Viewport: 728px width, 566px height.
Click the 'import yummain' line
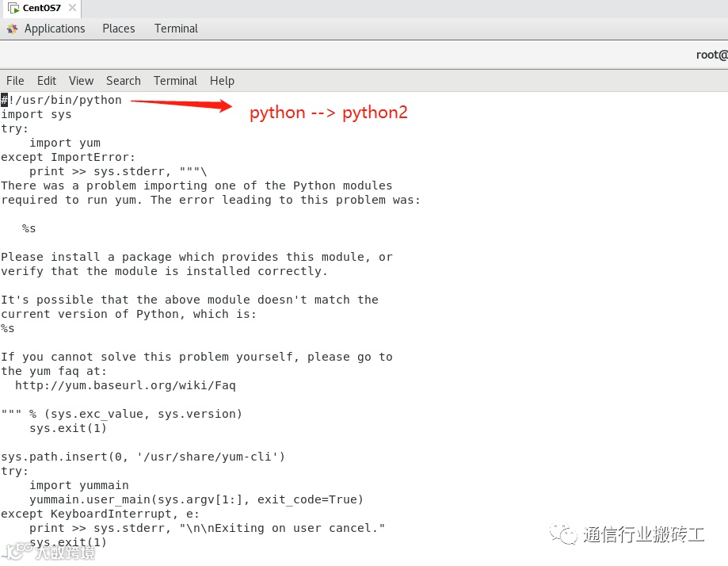coord(79,485)
